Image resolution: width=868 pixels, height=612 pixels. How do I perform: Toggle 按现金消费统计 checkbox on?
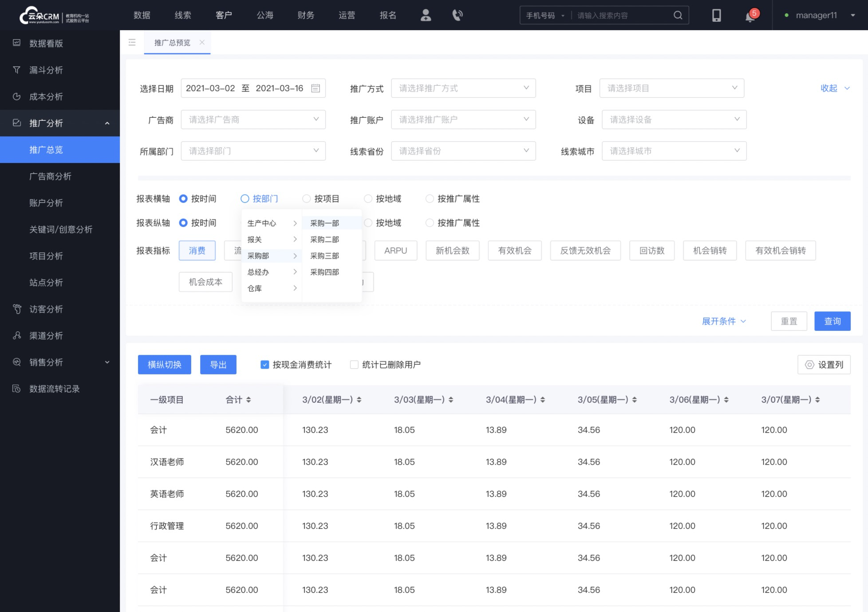(x=265, y=364)
